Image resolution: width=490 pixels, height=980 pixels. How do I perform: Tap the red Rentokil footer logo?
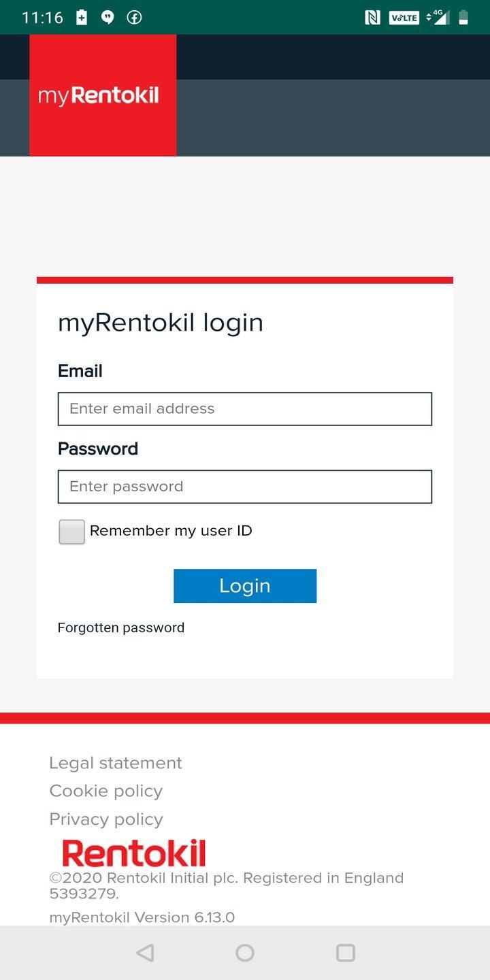[x=134, y=853]
